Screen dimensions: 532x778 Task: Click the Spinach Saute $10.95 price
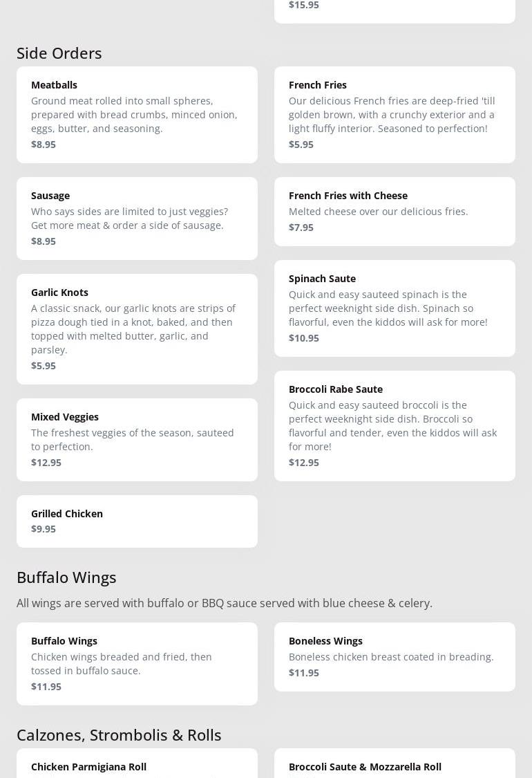click(x=304, y=337)
